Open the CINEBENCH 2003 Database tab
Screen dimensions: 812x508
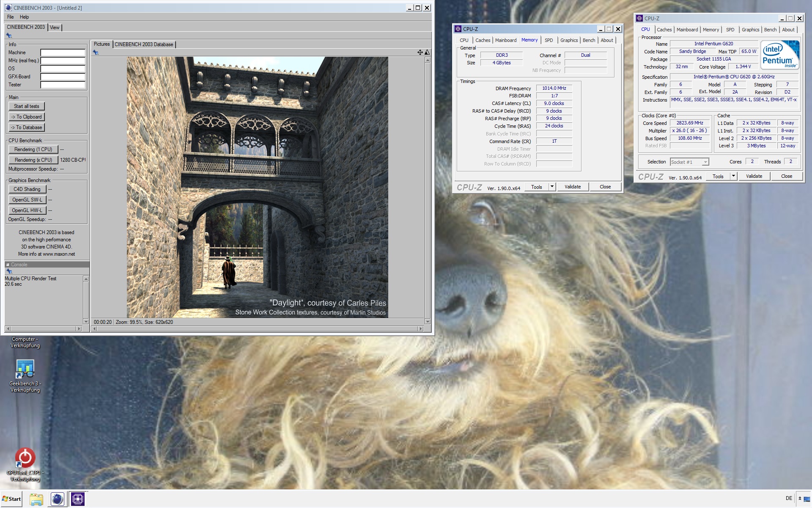144,44
